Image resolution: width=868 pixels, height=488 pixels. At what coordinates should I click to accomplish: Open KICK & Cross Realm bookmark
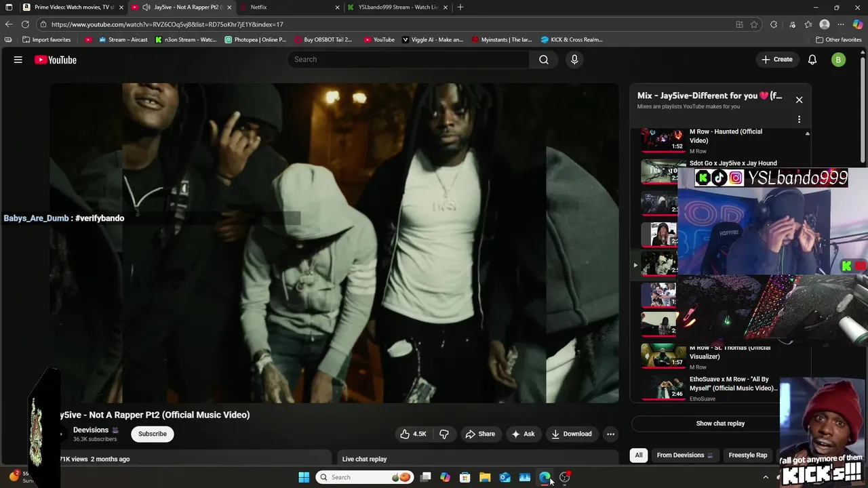pyautogui.click(x=572, y=40)
